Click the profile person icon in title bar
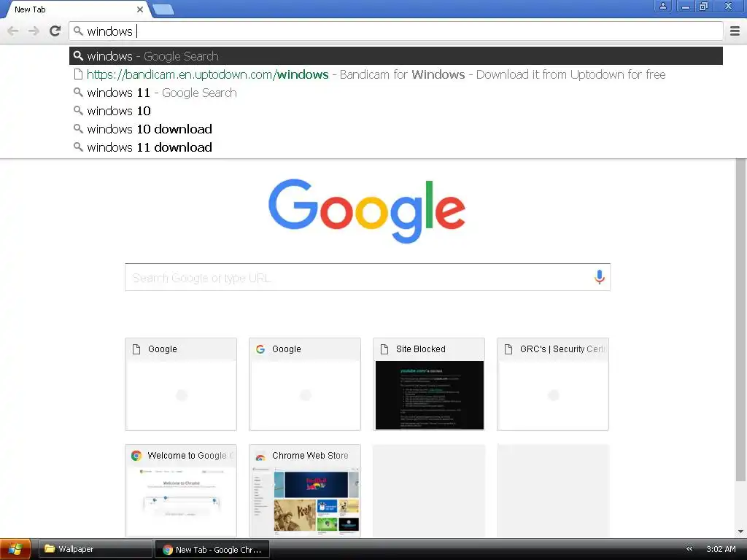 (662, 6)
